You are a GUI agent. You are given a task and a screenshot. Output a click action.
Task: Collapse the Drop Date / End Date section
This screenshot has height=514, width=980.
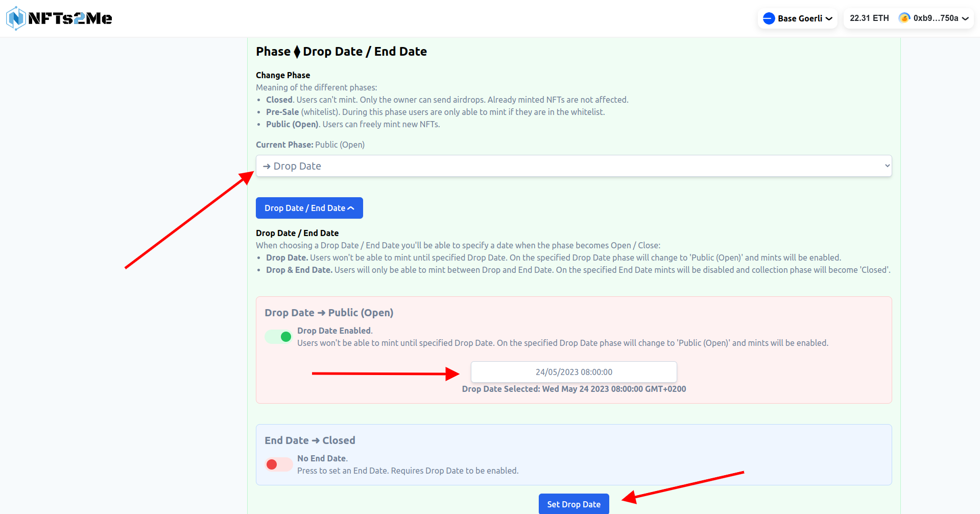[309, 208]
